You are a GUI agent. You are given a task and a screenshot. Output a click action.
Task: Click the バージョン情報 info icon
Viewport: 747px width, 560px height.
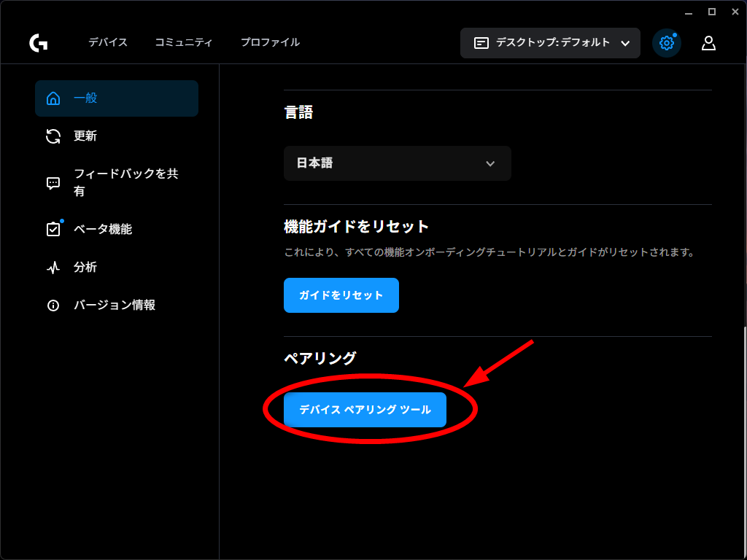click(53, 306)
